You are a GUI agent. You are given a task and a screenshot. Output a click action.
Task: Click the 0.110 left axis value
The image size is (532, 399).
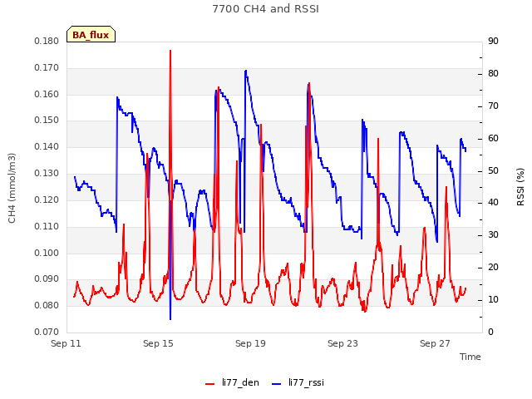[x=47, y=226]
